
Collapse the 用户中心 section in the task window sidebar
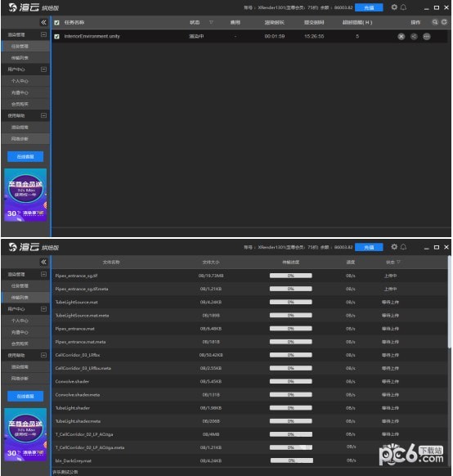[x=43, y=70]
